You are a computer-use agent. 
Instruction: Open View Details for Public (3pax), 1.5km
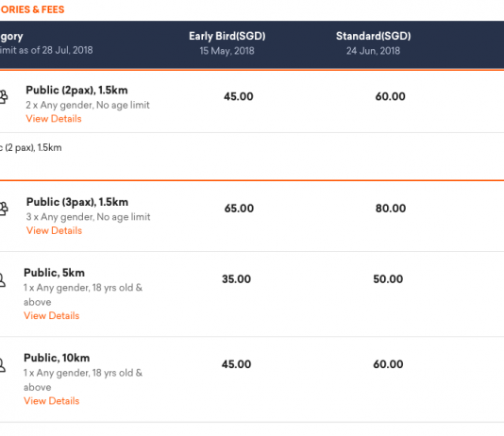click(x=54, y=230)
